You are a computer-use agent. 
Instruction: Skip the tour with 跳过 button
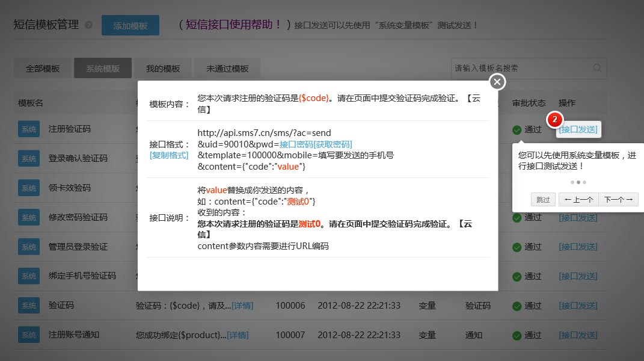pos(543,200)
